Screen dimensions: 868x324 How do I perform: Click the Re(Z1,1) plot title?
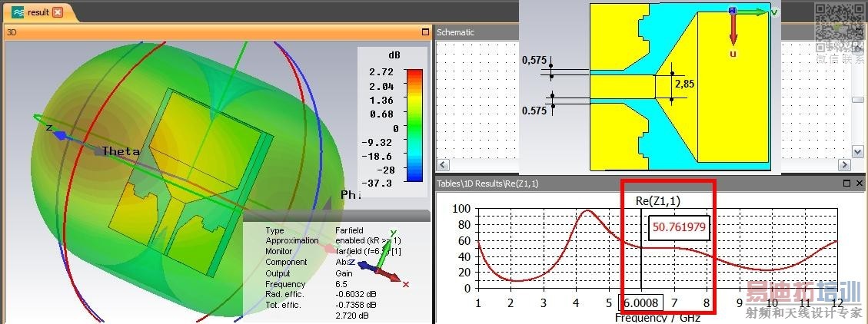658,202
